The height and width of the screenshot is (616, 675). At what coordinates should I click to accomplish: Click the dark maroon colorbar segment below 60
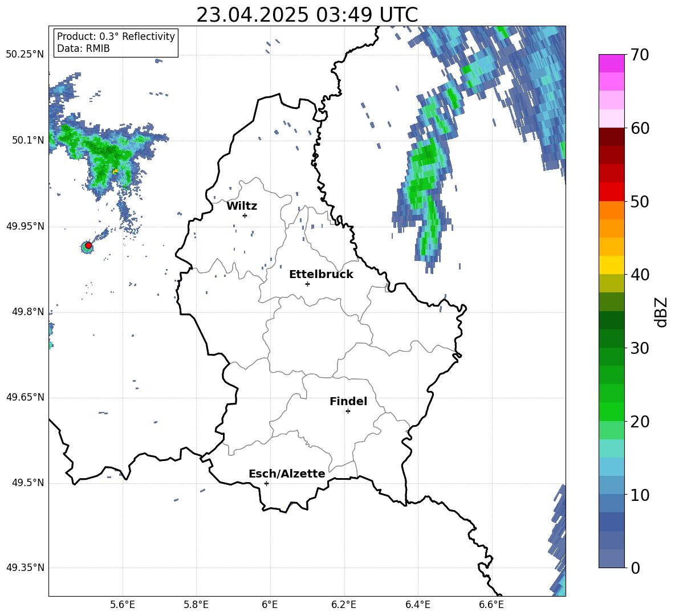(611, 137)
